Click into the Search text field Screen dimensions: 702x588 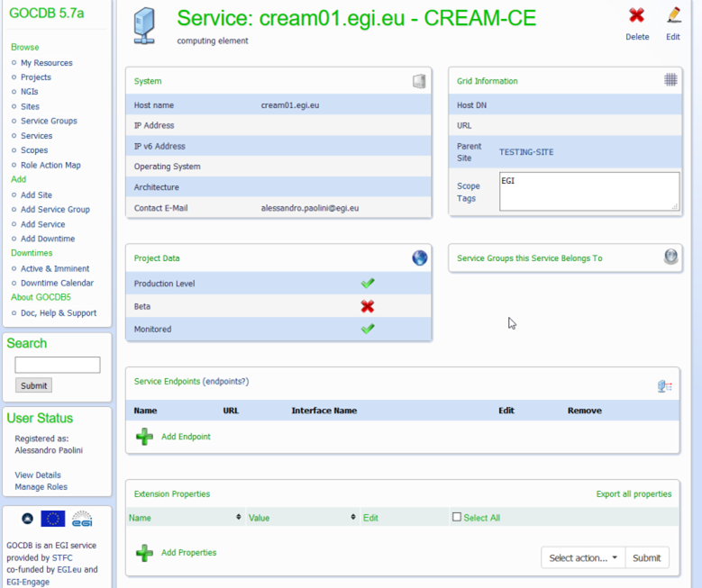pyautogui.click(x=58, y=365)
